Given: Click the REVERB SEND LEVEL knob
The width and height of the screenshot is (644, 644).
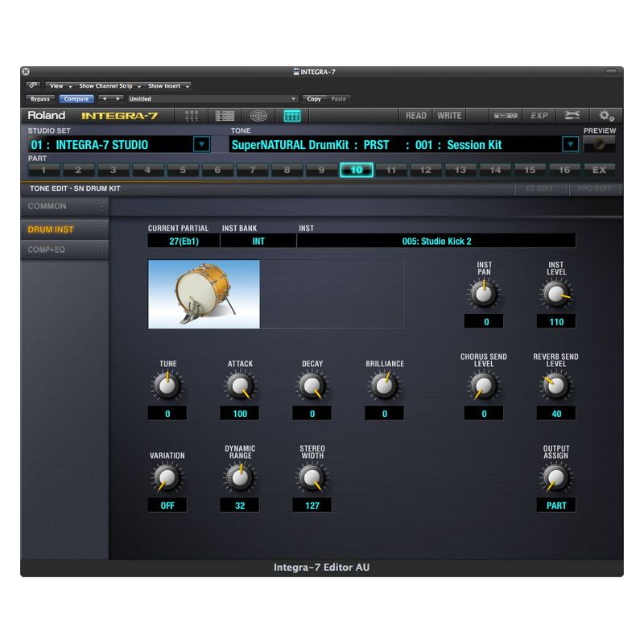Looking at the screenshot, I should [556, 386].
